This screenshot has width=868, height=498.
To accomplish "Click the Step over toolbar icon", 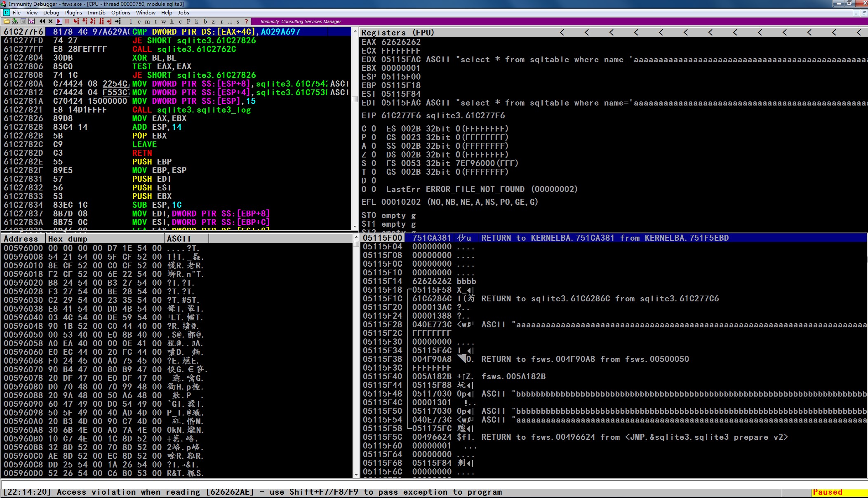I will point(85,21).
